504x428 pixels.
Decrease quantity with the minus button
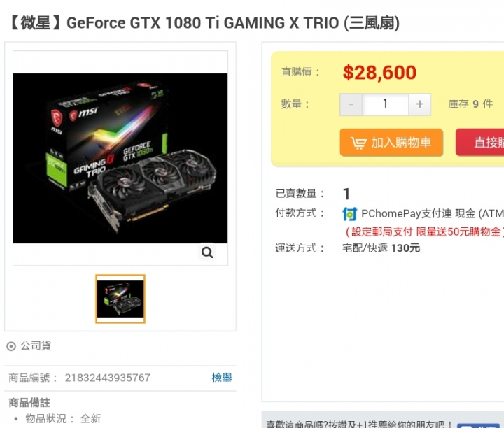(351, 104)
